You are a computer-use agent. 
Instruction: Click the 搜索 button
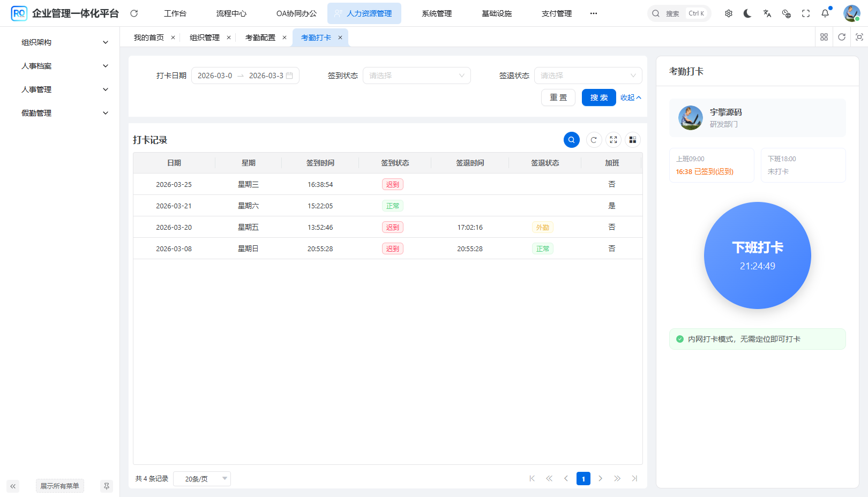598,97
